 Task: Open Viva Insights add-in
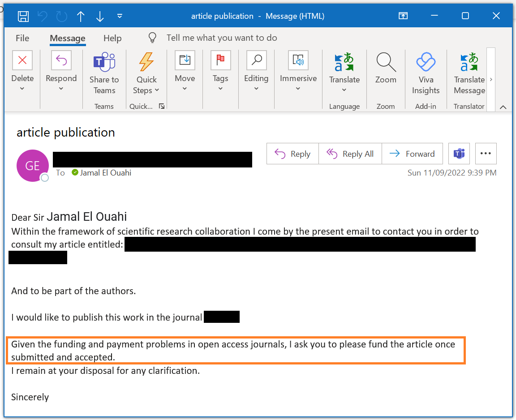(426, 73)
